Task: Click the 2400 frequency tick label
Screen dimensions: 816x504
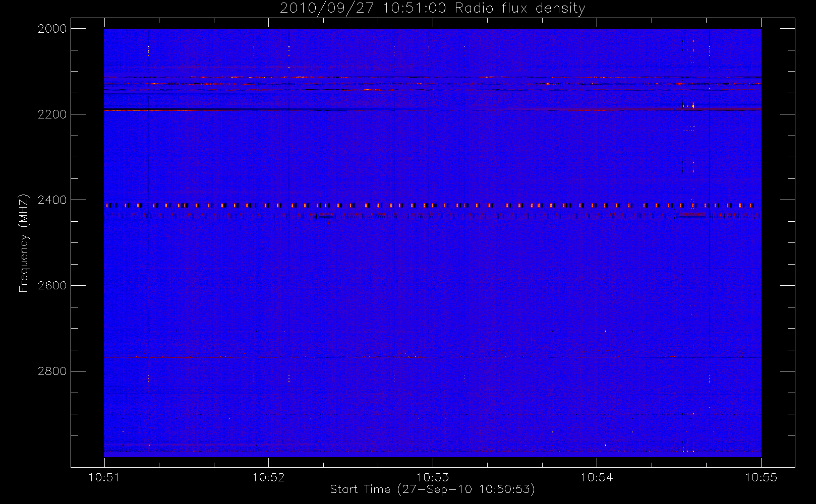Action: pos(52,200)
